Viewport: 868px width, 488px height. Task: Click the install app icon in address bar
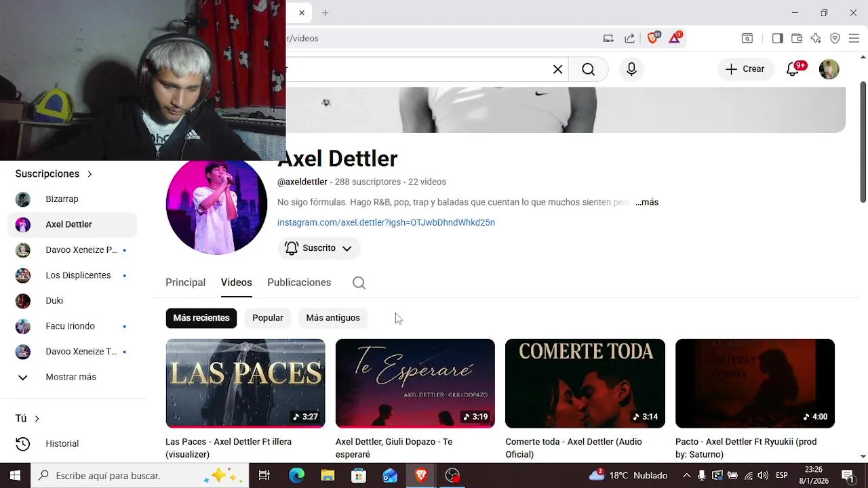[x=608, y=39]
